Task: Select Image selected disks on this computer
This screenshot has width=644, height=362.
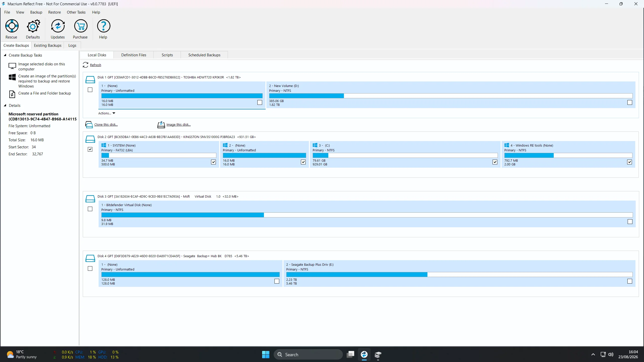Action: 42,66
